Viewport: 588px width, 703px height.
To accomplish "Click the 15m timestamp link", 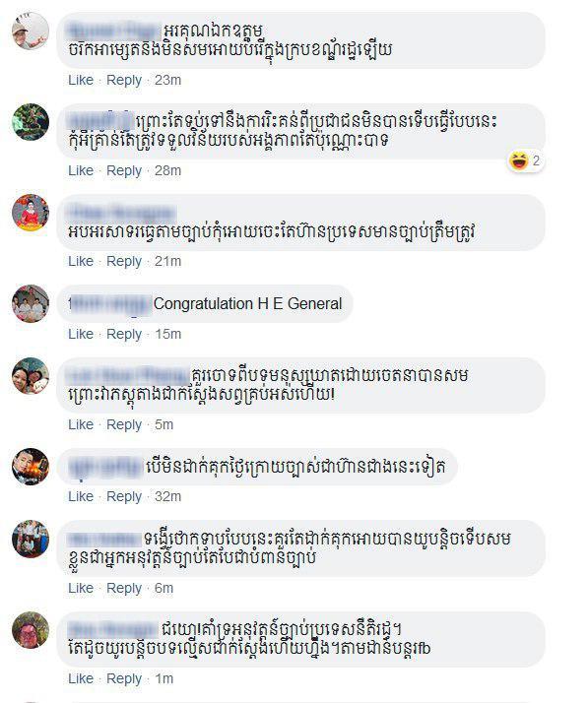I will 168,334.
